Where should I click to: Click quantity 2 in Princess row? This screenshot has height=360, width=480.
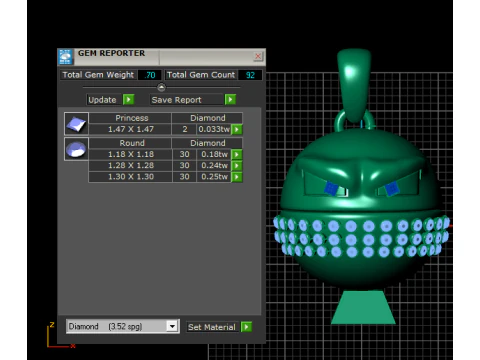(184, 129)
